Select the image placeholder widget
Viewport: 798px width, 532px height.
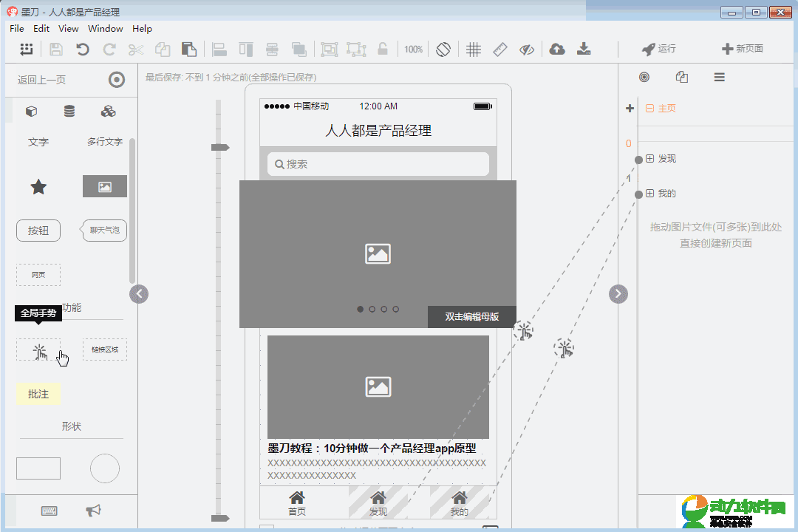(105, 186)
